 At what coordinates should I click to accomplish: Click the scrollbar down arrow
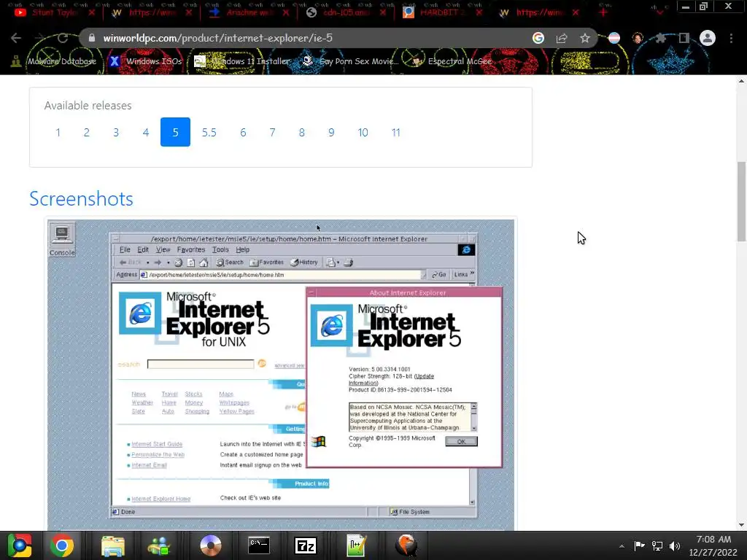click(x=741, y=525)
